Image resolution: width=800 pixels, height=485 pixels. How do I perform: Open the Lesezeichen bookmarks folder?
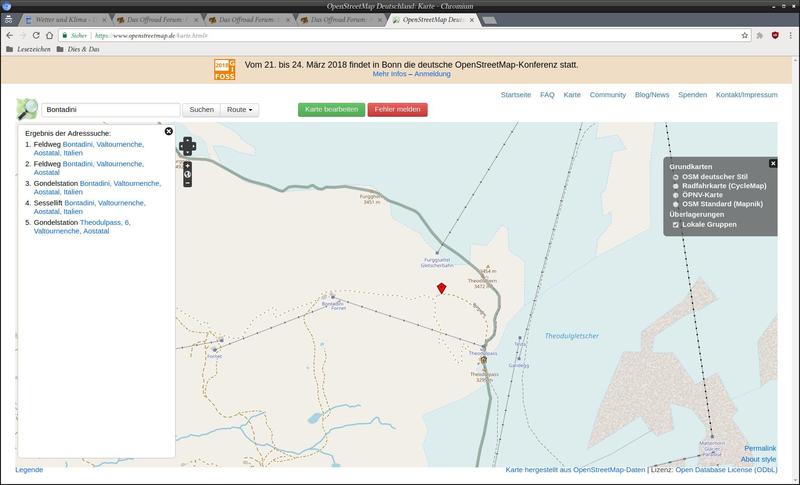point(29,49)
